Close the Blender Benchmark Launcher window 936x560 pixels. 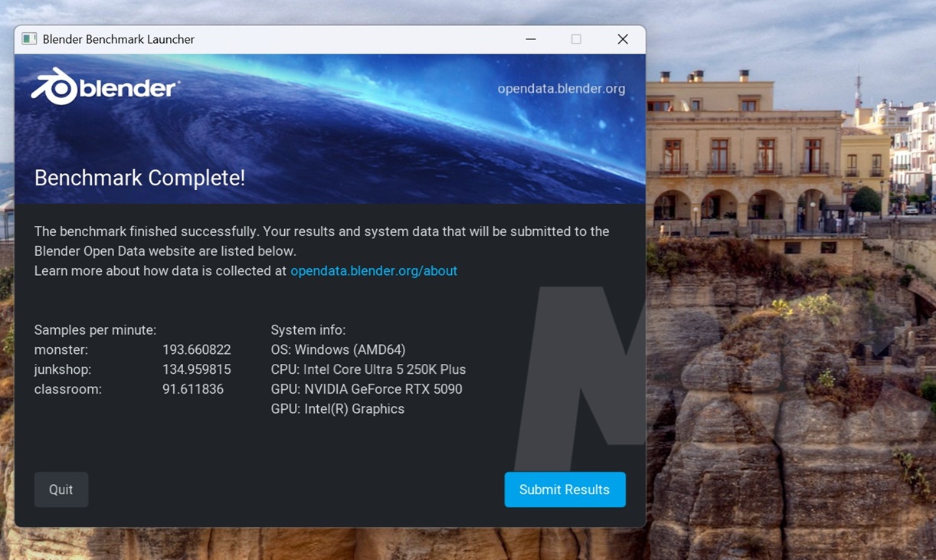[x=623, y=39]
